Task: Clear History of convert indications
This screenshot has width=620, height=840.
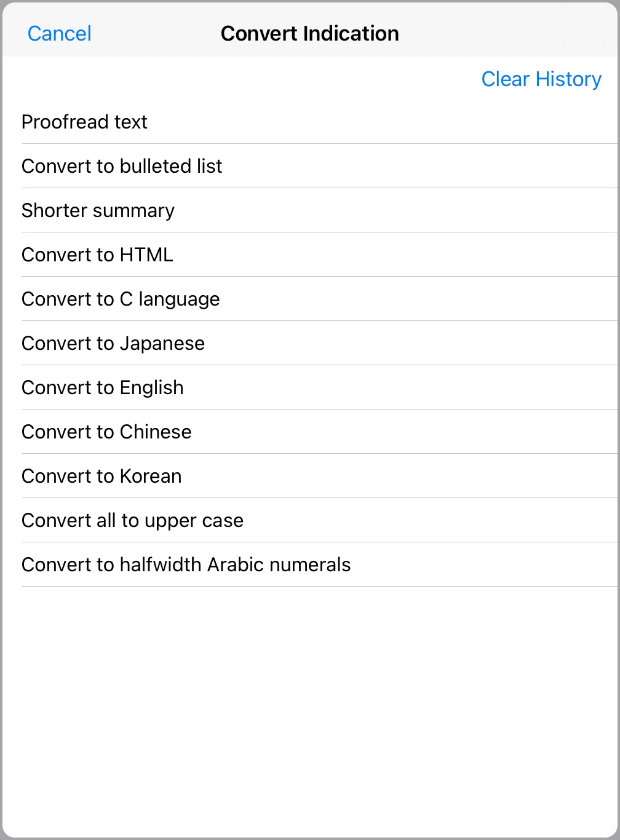Action: pos(541,79)
